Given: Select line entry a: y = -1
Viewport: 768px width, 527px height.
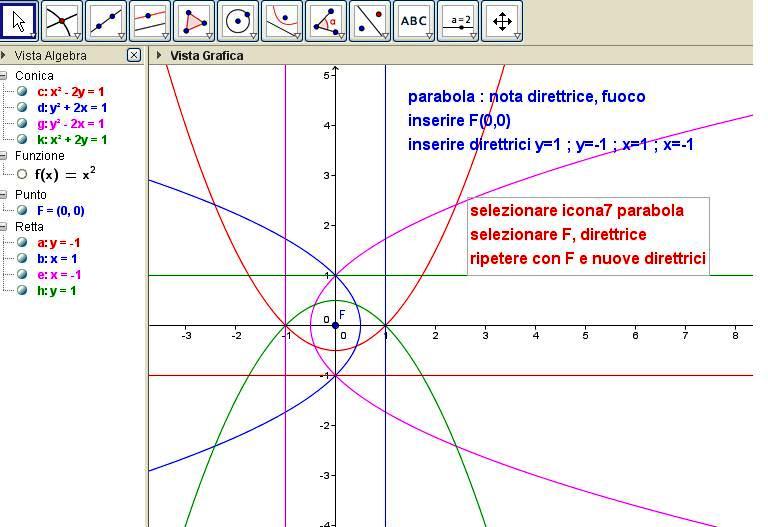Looking at the screenshot, I should pyautogui.click(x=59, y=243).
